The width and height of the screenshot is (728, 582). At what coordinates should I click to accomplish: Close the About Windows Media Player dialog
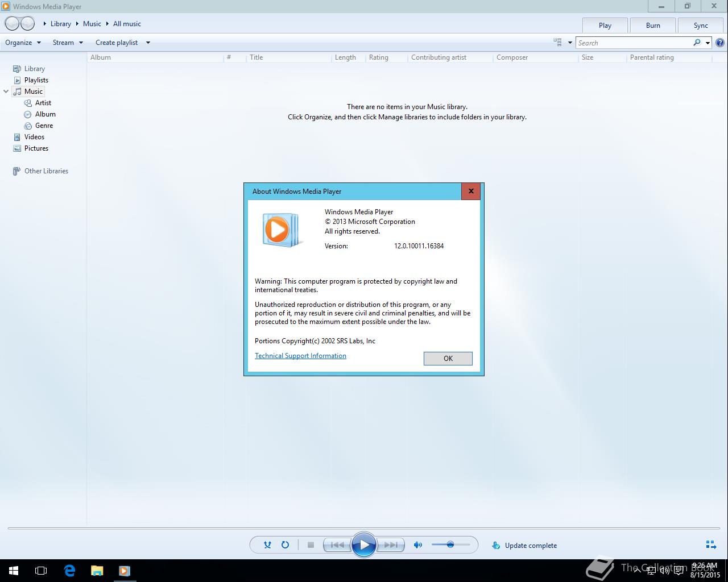471,192
